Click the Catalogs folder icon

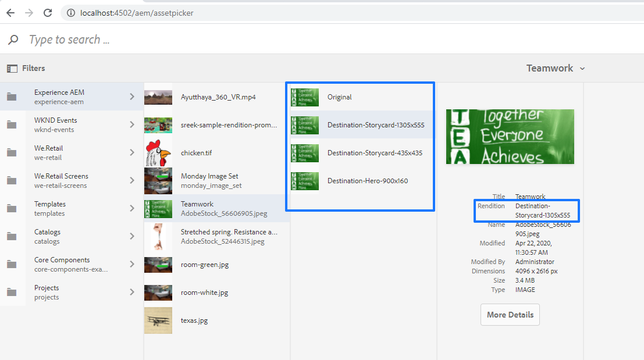tap(13, 236)
